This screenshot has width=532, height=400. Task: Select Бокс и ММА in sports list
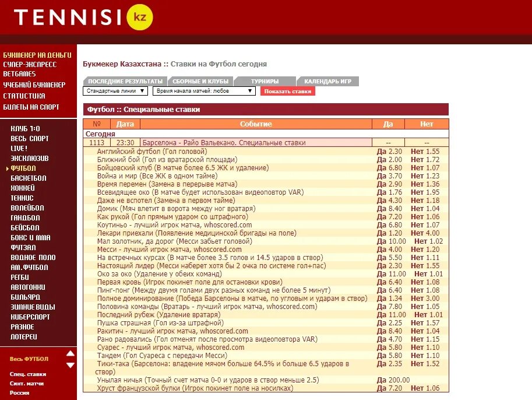click(x=30, y=238)
